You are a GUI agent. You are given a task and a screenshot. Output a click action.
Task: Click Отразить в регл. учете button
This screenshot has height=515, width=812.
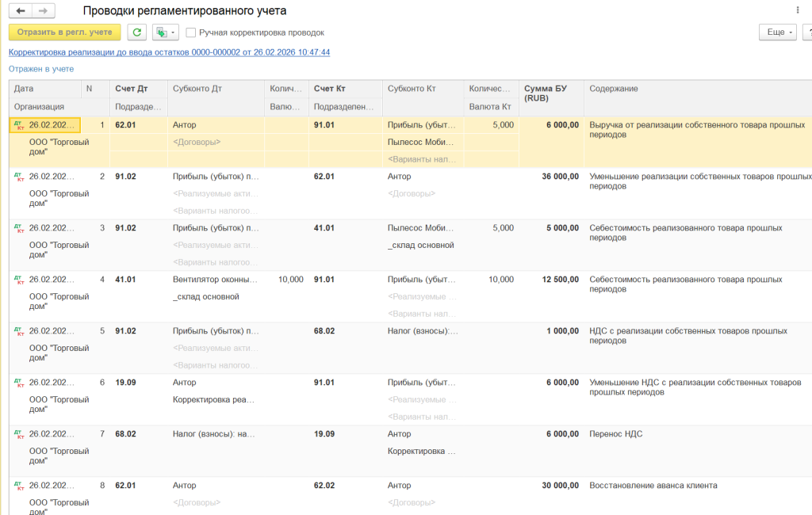pos(64,32)
